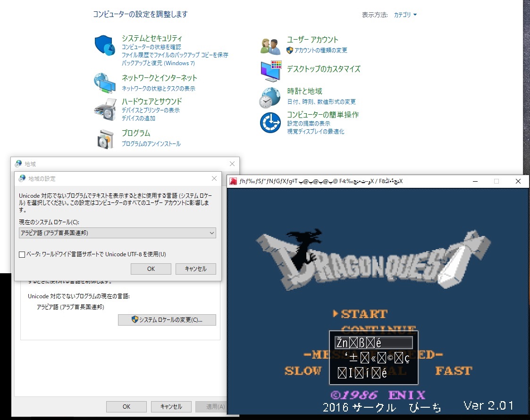This screenshot has height=420, width=530.
Task: Enable the Beta Unicode UTF-8 checkbox
Action: (22, 254)
